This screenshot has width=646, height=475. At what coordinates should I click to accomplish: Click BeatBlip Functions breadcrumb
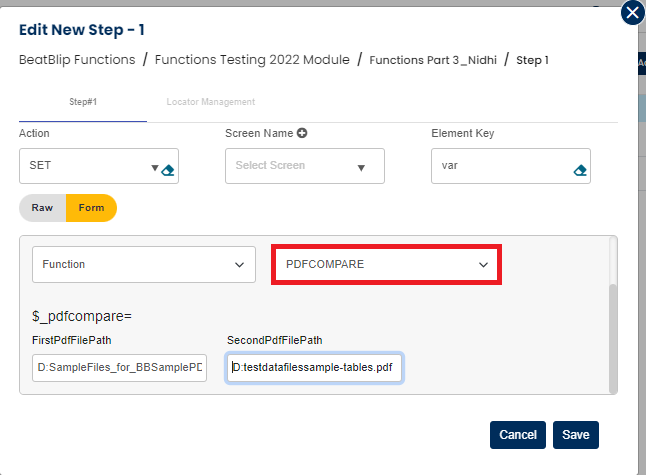click(77, 60)
